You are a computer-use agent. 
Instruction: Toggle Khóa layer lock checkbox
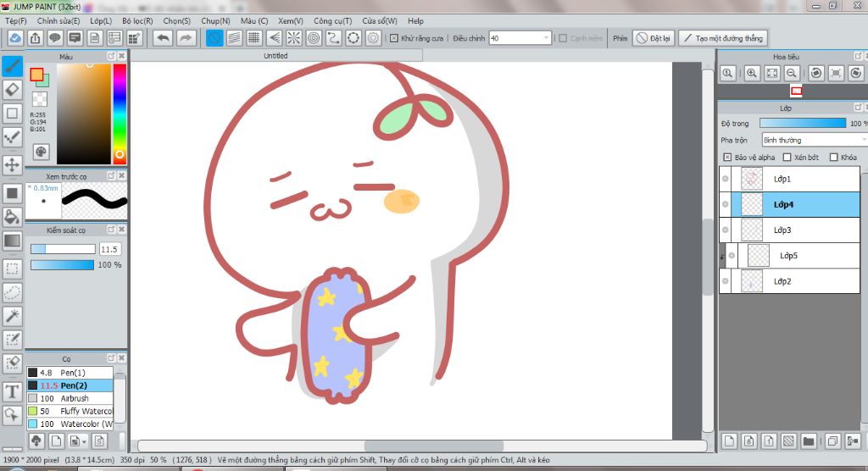click(x=834, y=158)
